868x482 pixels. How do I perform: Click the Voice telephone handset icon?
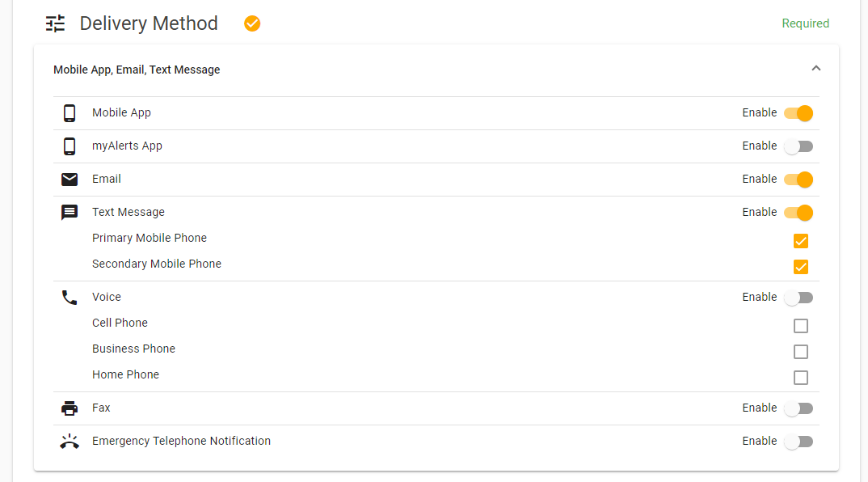[70, 298]
